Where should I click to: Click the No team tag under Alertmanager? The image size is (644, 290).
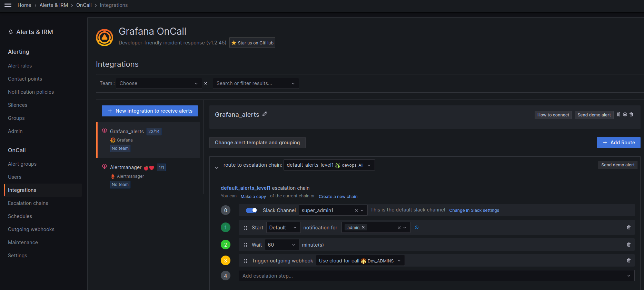(x=120, y=185)
